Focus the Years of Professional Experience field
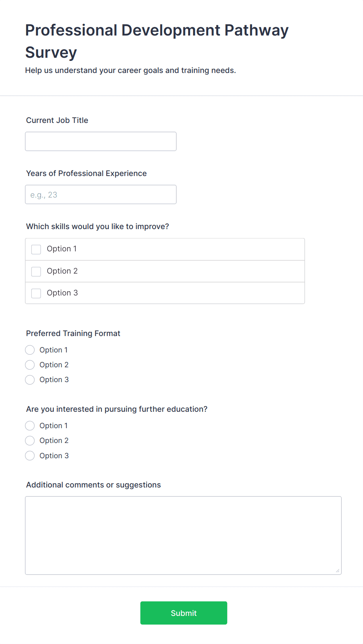Image resolution: width=363 pixels, height=644 pixels. pyautogui.click(x=101, y=194)
